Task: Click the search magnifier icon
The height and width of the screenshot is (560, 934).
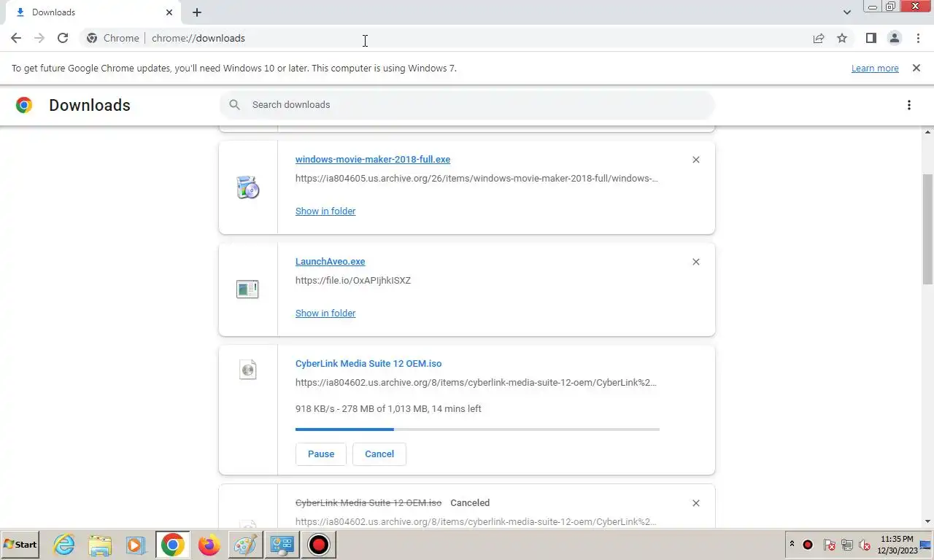Action: 234,105
